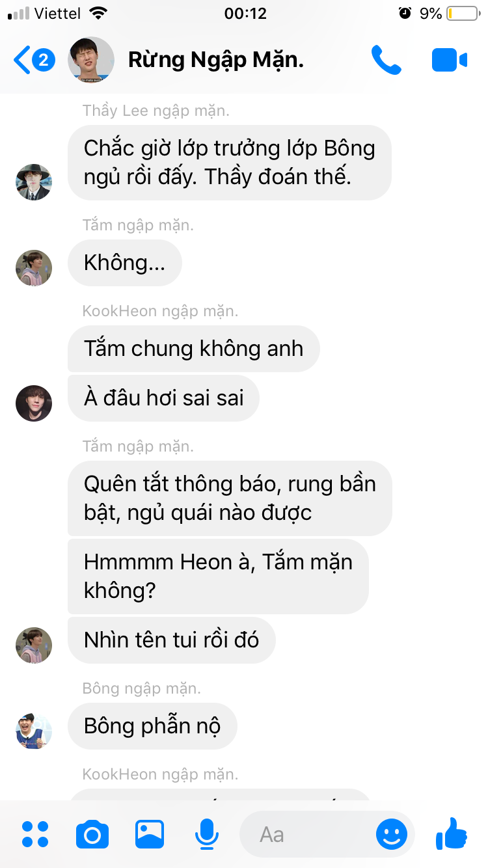
Task: Send a thumbs-up like
Action: (x=451, y=833)
